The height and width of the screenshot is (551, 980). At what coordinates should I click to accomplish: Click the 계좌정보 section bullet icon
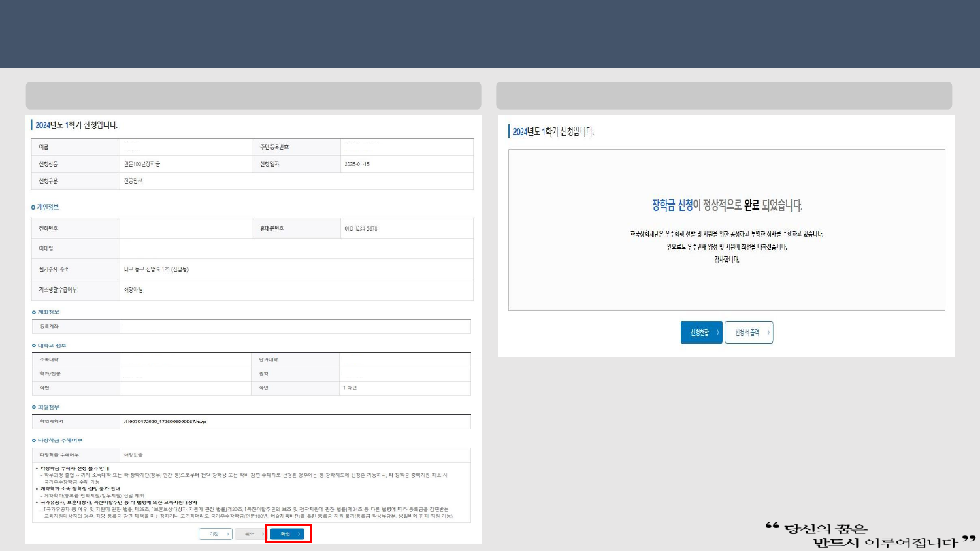point(33,312)
